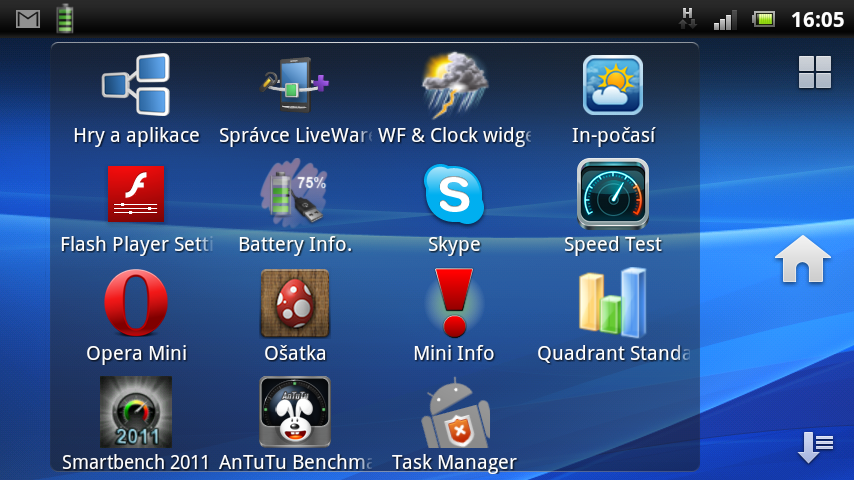The height and width of the screenshot is (480, 854).
Task: Tap the grid view icon
Action: [x=815, y=72]
